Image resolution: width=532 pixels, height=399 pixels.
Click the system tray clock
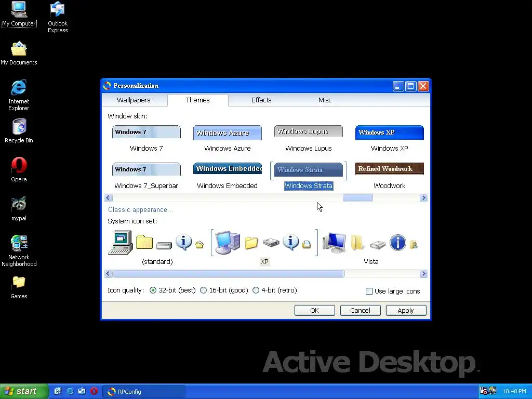point(514,392)
